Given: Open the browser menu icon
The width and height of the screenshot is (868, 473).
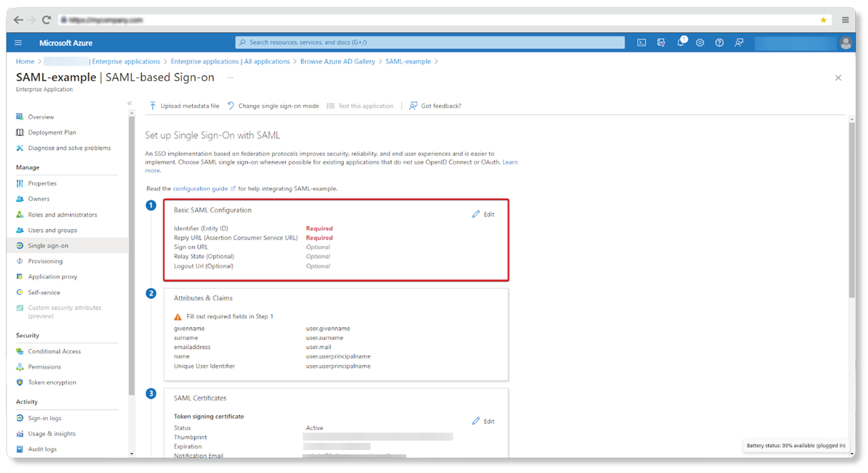Looking at the screenshot, I should click(846, 20).
